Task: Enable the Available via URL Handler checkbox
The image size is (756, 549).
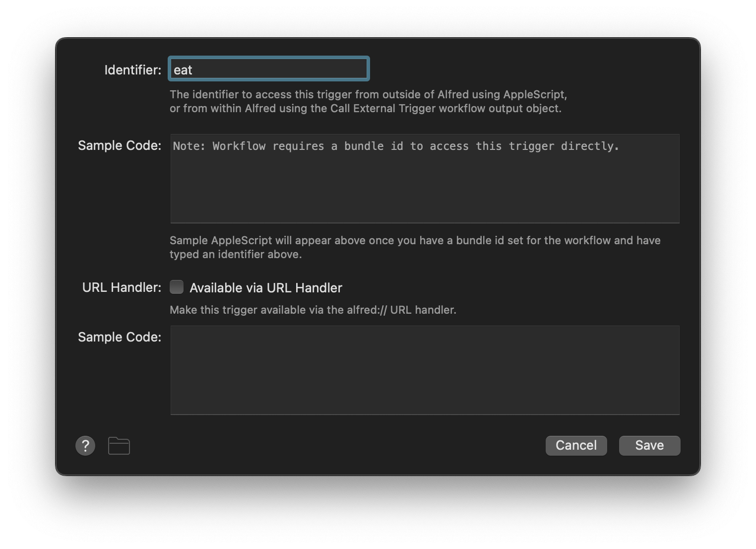Action: coord(177,287)
